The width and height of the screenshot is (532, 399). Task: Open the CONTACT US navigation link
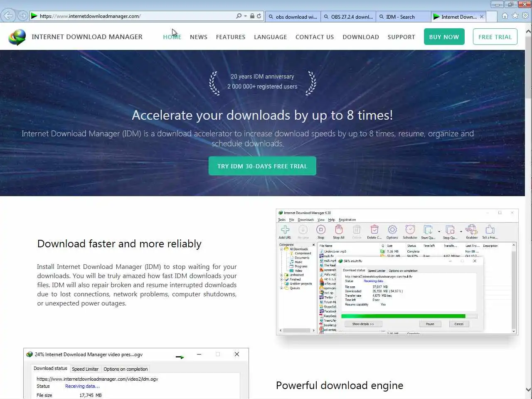tap(315, 37)
